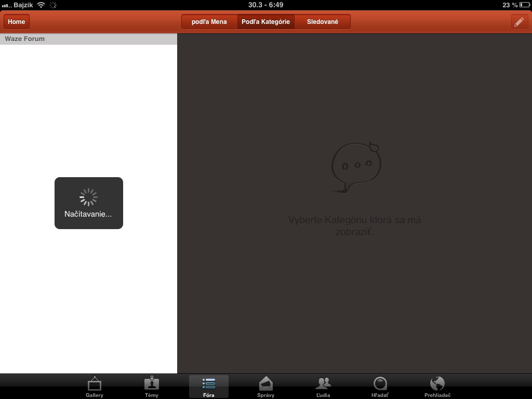
Task: Open the Hľadať search icon
Action: 380,384
